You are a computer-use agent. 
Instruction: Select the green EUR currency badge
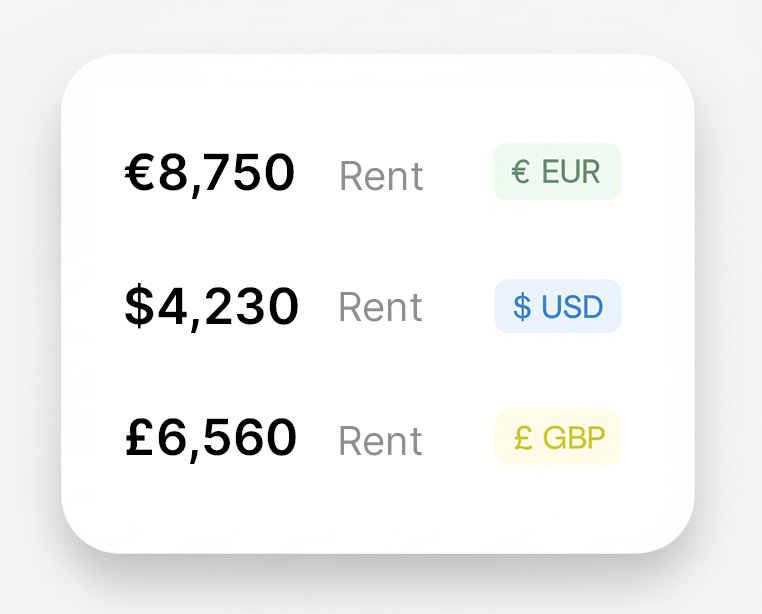[557, 172]
